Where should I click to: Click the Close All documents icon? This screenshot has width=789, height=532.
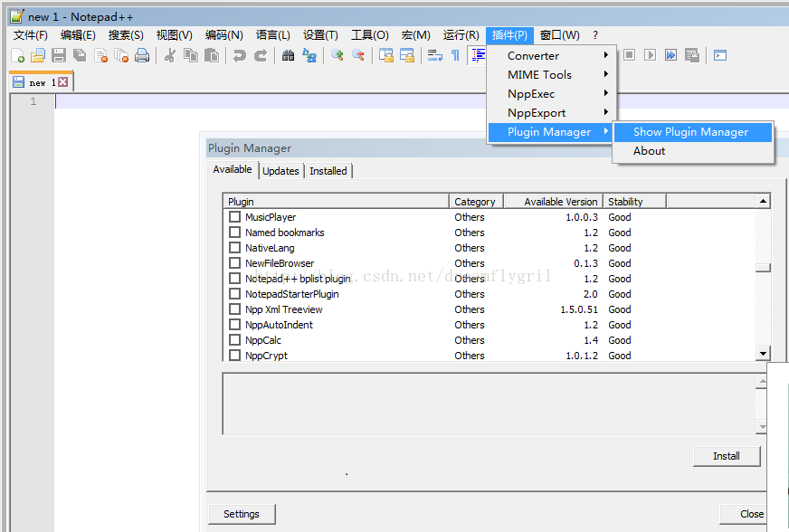(x=121, y=55)
